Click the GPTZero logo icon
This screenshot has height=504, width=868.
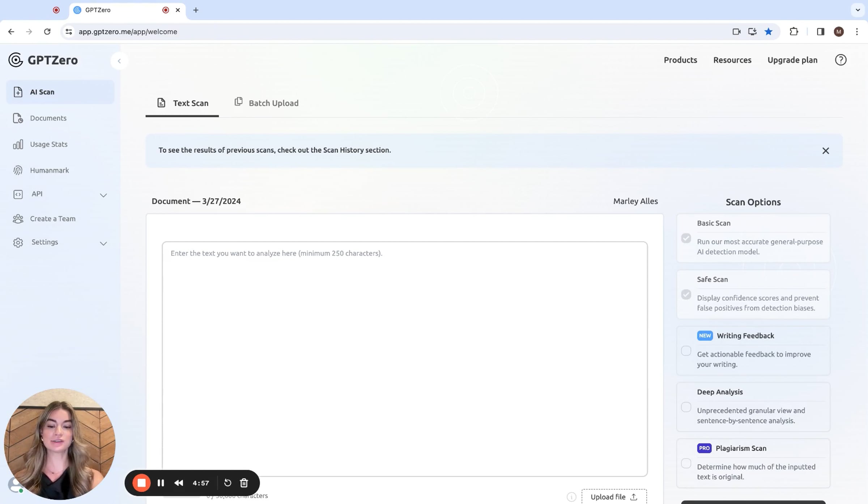pyautogui.click(x=16, y=60)
